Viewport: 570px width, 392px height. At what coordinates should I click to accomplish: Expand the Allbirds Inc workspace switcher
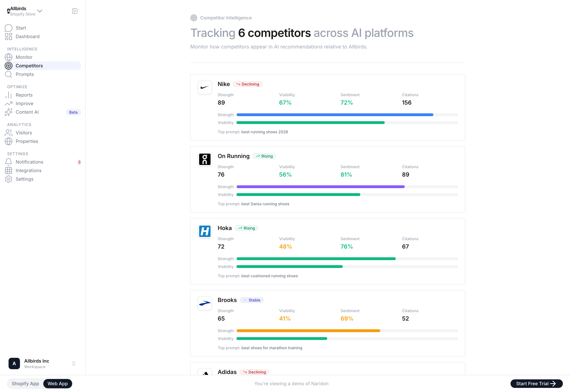[x=74, y=363]
